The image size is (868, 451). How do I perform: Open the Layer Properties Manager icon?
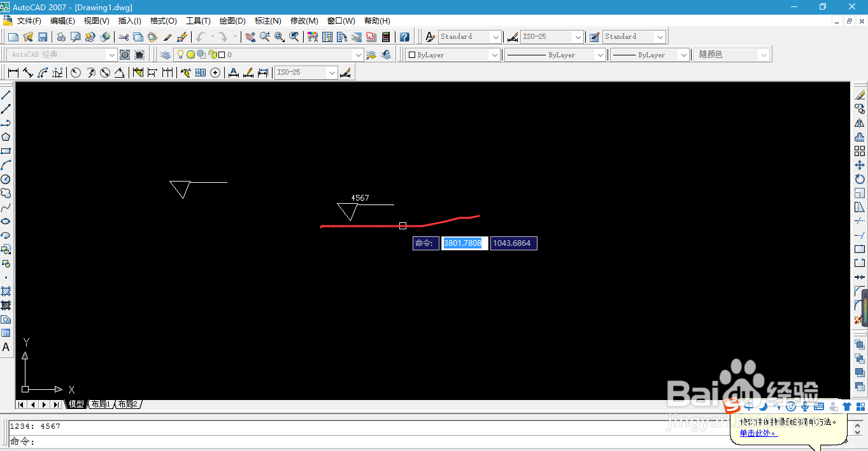(166, 55)
